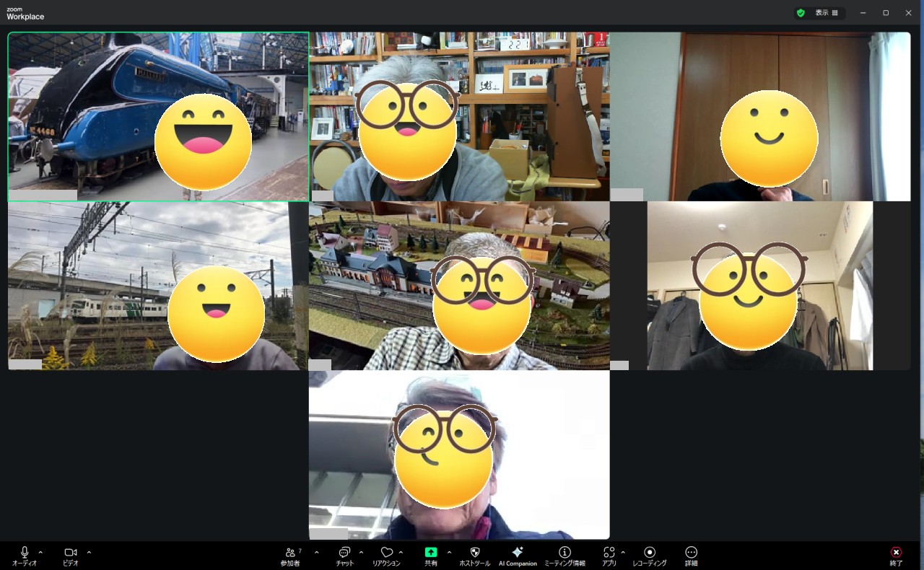
Task: Open the チャット chat panel
Action: pyautogui.click(x=344, y=553)
